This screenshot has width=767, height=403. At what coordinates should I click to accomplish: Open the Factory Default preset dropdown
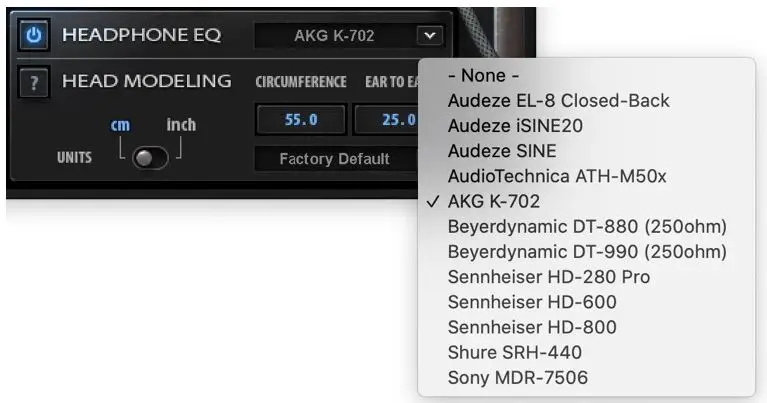pyautogui.click(x=334, y=159)
